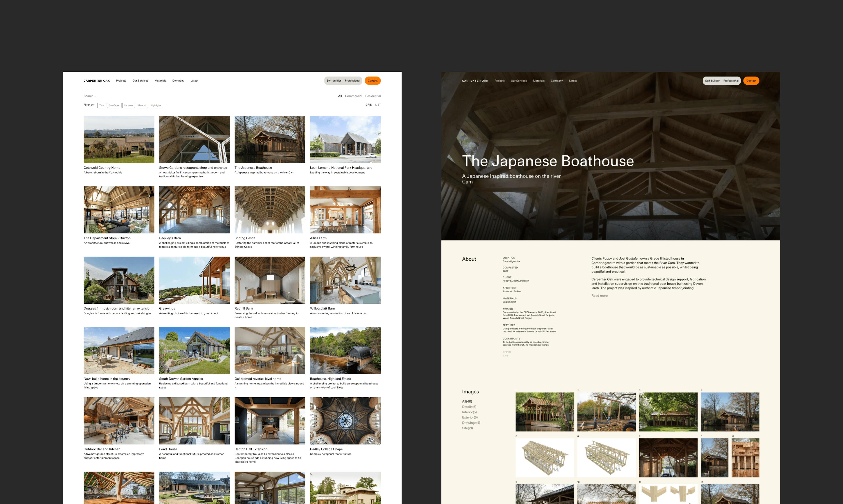Open Projects menu on left page
This screenshot has height=504, width=843.
pos(121,81)
